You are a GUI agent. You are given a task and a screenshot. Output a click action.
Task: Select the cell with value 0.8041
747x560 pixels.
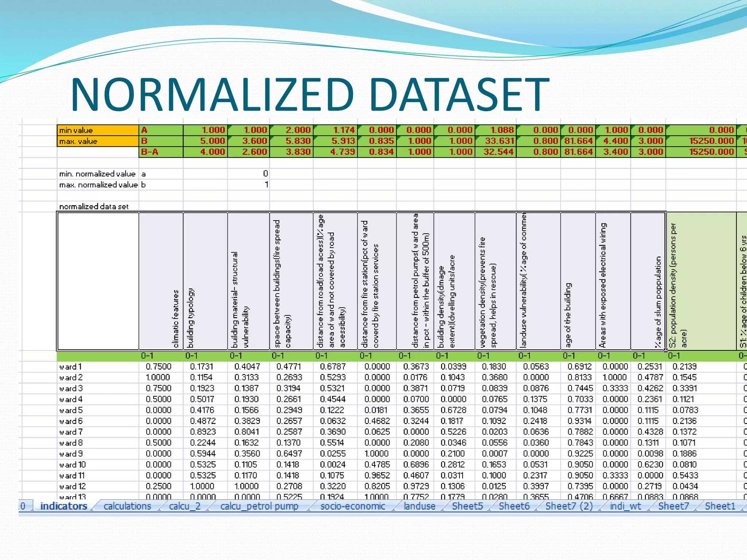click(248, 432)
